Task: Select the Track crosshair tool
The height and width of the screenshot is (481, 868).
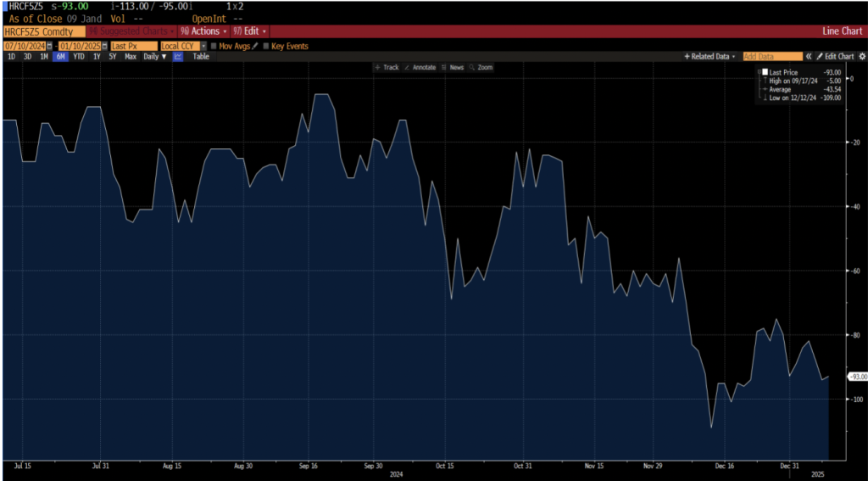Action: tap(387, 67)
